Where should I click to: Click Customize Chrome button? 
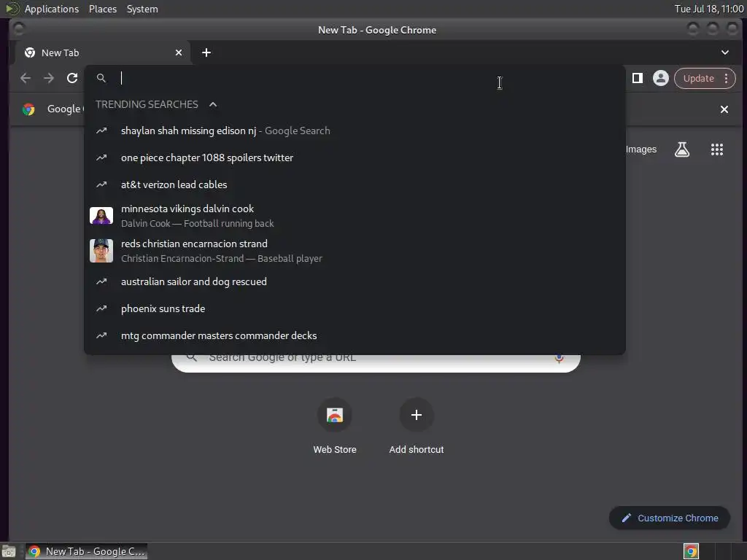(x=670, y=518)
